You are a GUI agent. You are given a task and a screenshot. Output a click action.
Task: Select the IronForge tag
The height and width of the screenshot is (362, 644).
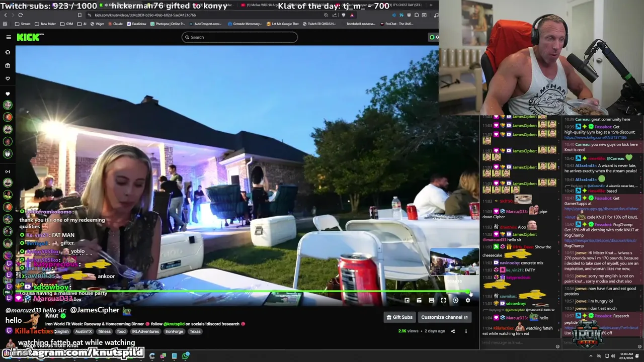tap(174, 332)
